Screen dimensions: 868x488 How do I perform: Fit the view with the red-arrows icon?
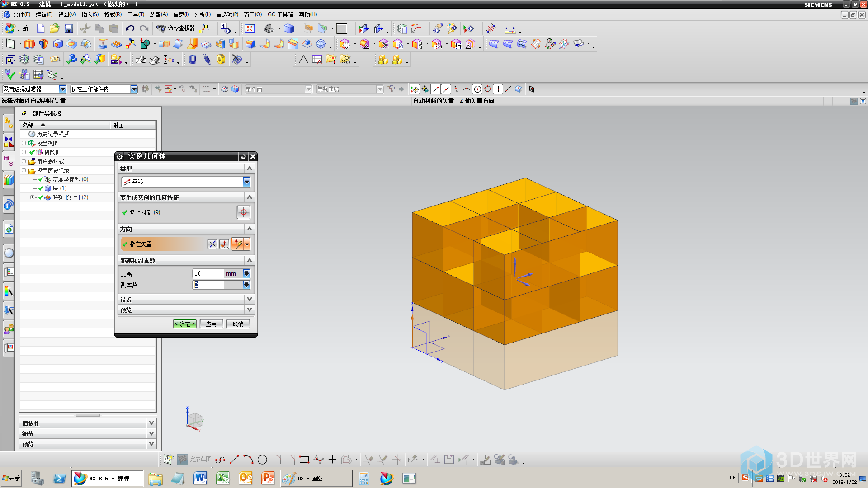(250, 28)
